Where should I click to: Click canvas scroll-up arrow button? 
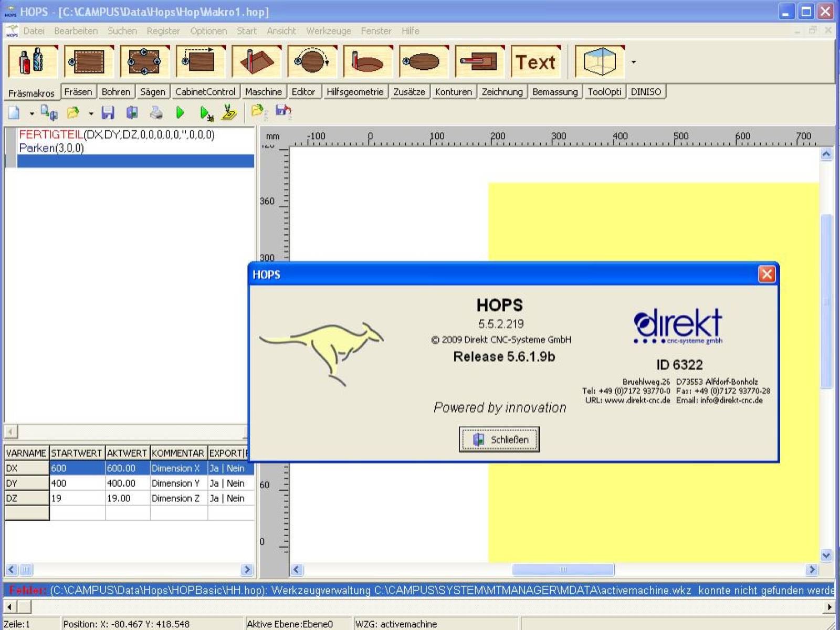[x=826, y=154]
